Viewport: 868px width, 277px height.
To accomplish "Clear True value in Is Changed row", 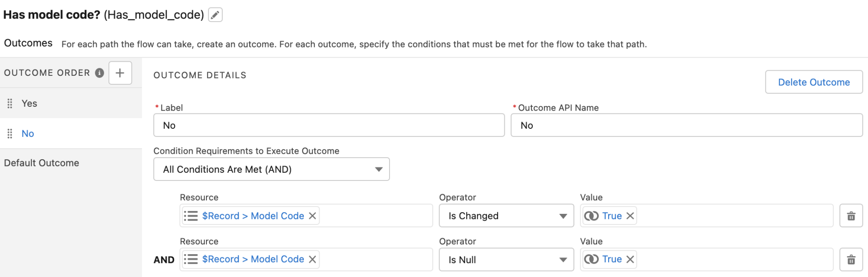I will coord(630,216).
